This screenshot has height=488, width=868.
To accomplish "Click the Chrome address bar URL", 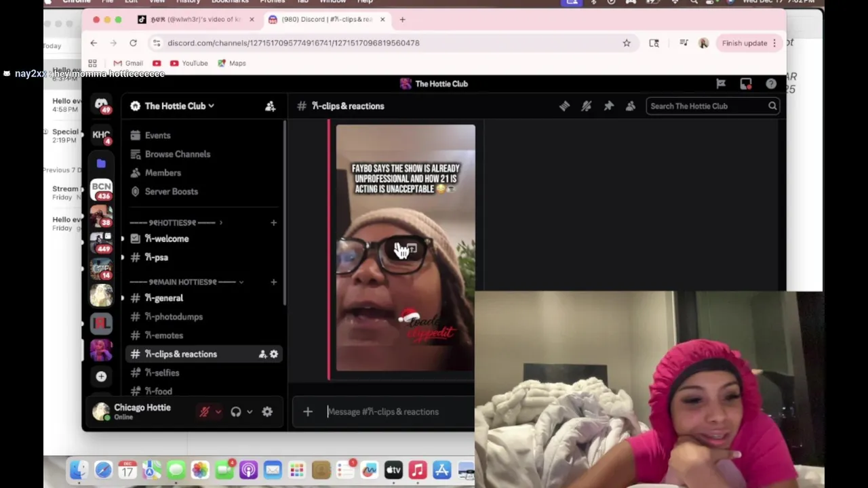I will [294, 43].
